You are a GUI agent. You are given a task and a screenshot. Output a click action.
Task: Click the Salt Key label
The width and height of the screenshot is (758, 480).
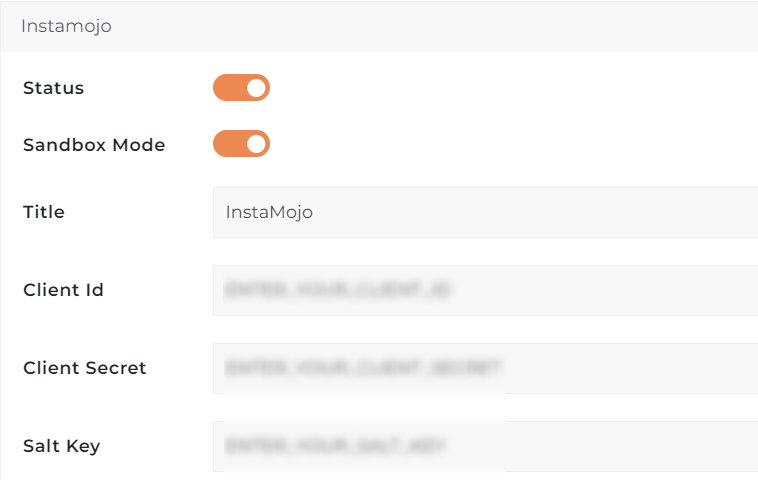[x=61, y=446]
